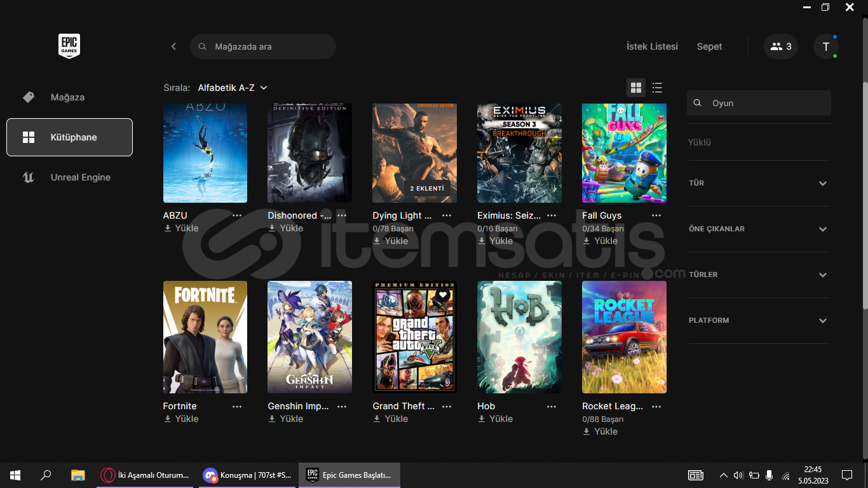
Task: Open the volume control in system tray
Action: point(738,475)
